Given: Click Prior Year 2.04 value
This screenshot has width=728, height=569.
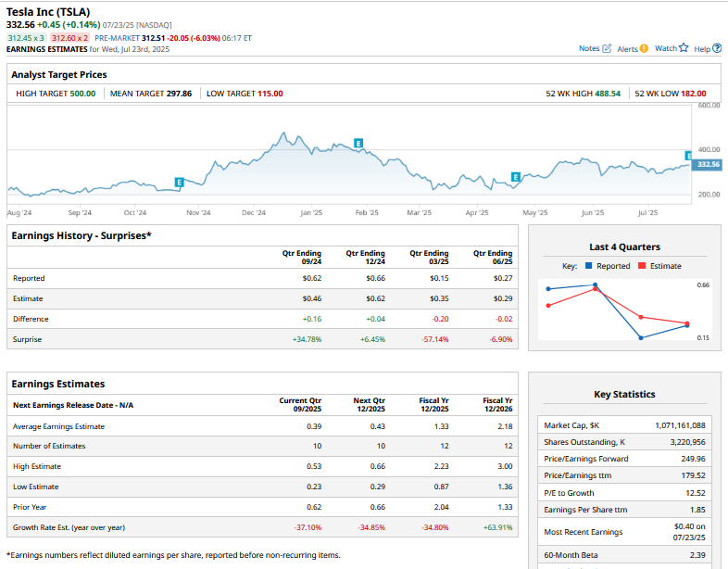Looking at the screenshot, I should (x=441, y=507).
